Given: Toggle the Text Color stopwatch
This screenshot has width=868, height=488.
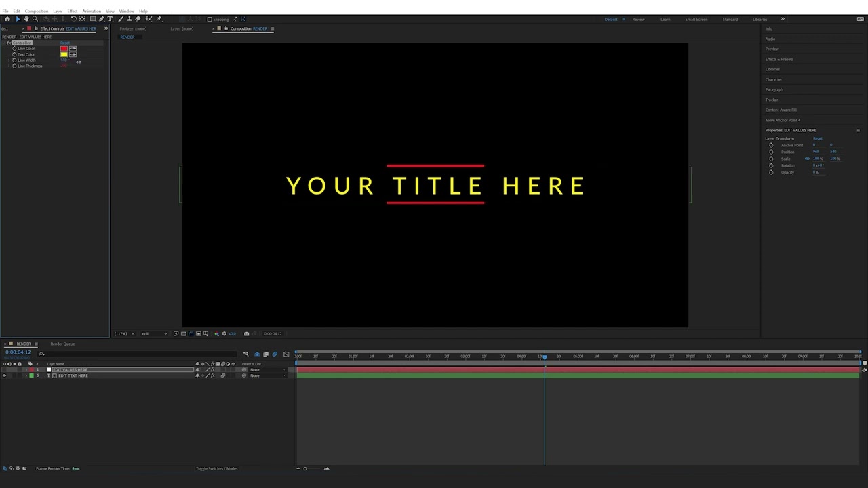Looking at the screenshot, I should (14, 54).
